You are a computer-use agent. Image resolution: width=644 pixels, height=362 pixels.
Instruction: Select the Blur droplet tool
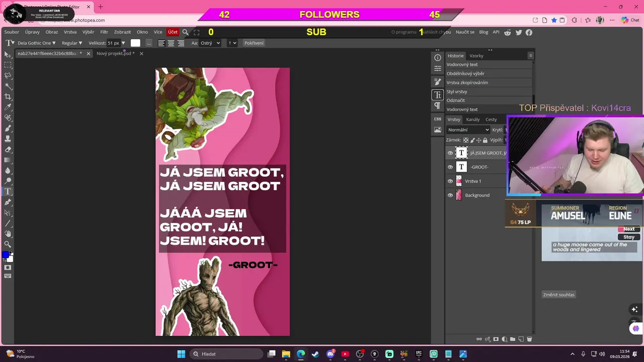[x=8, y=170]
